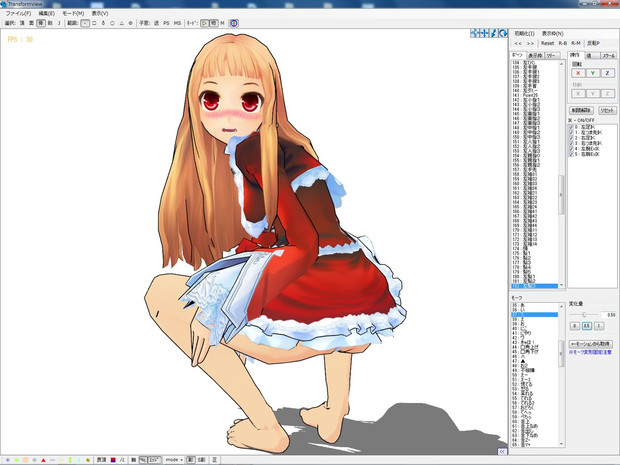The image size is (620, 465).
Task: Open the mode dropdown in bottom toolbar
Action: tap(174, 460)
